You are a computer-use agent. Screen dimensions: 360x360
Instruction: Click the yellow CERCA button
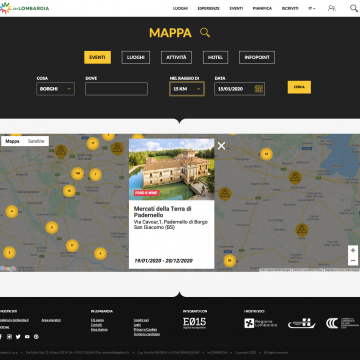coord(299,87)
